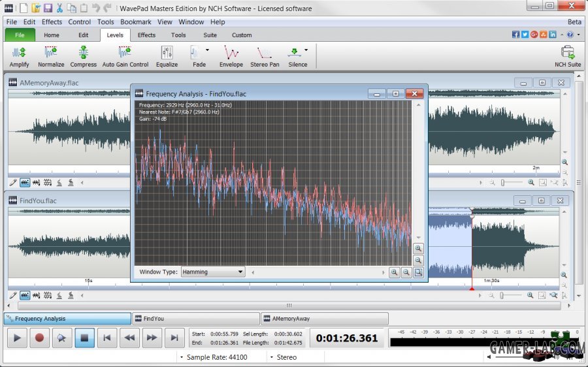Expand the Fade dropdown arrow
This screenshot has width=588, height=367.
(x=207, y=50)
